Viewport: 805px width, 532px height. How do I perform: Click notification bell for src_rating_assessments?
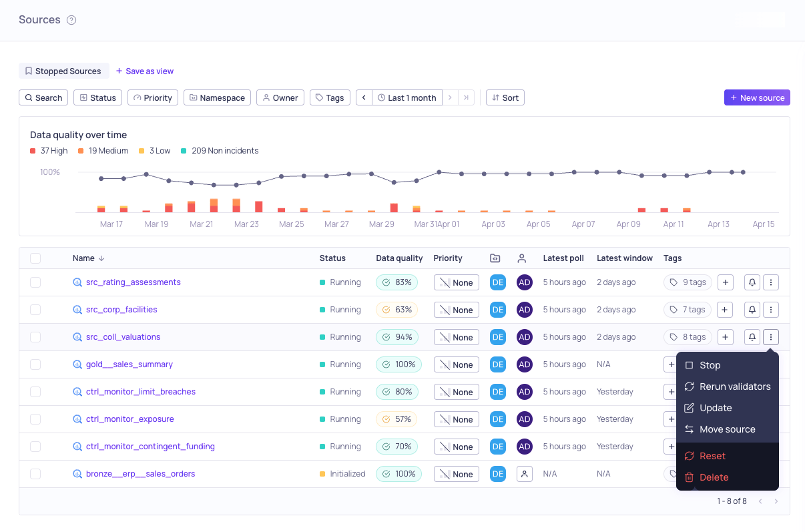[752, 282]
